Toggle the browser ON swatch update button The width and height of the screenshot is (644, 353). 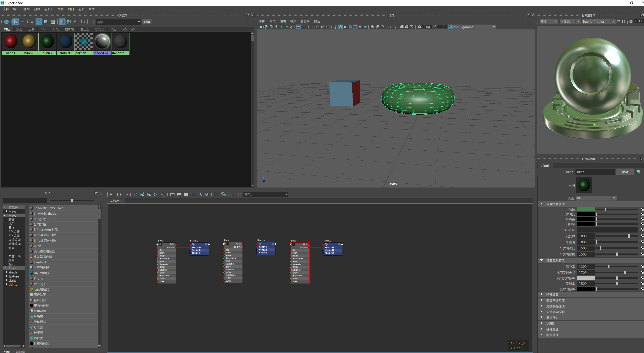pyautogui.click(x=6, y=22)
